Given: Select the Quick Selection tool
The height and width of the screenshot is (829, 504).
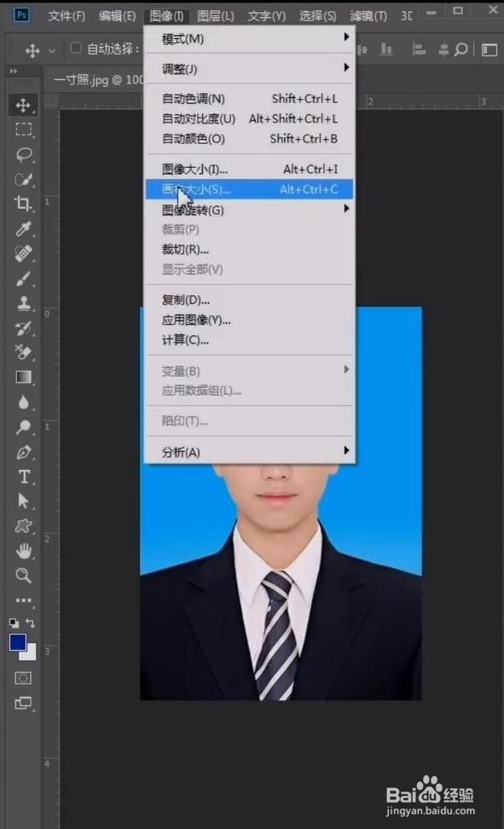Looking at the screenshot, I should [x=23, y=179].
